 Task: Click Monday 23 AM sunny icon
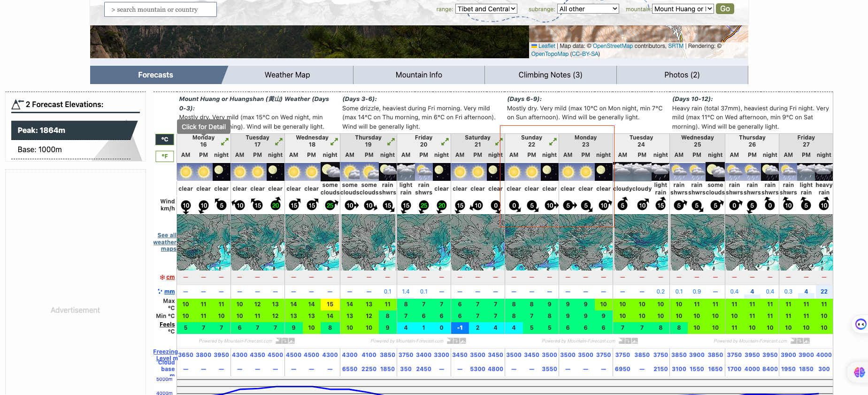(x=568, y=172)
